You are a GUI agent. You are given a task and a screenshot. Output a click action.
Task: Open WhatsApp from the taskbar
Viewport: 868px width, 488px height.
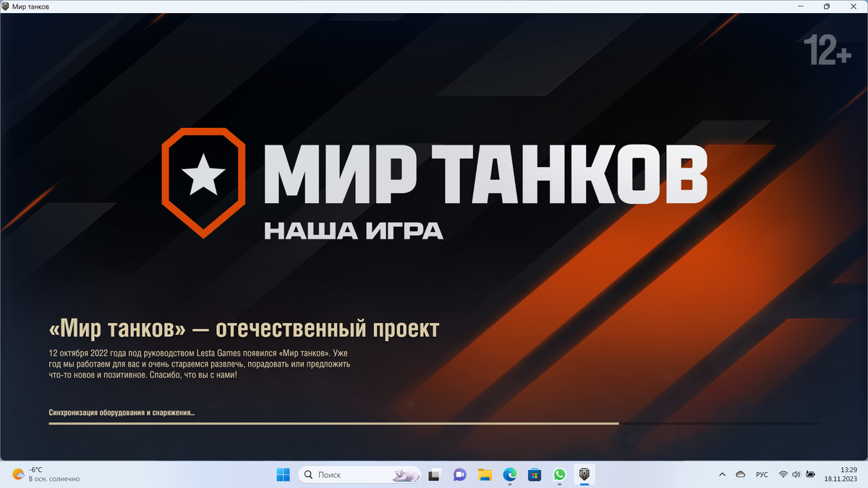point(559,475)
